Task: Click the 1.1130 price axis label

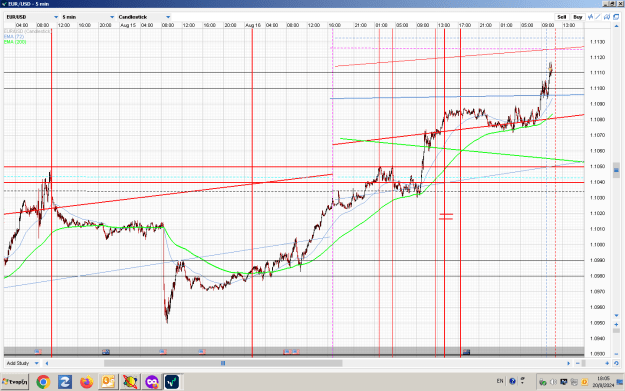Action: (x=597, y=42)
